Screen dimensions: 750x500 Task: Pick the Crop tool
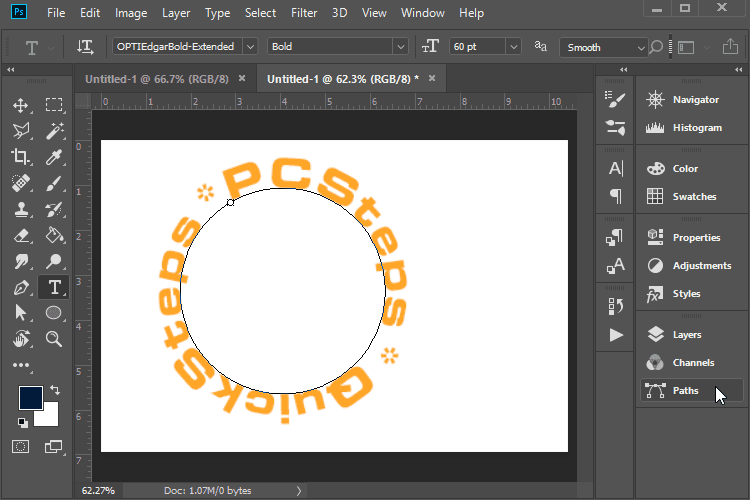[x=21, y=157]
